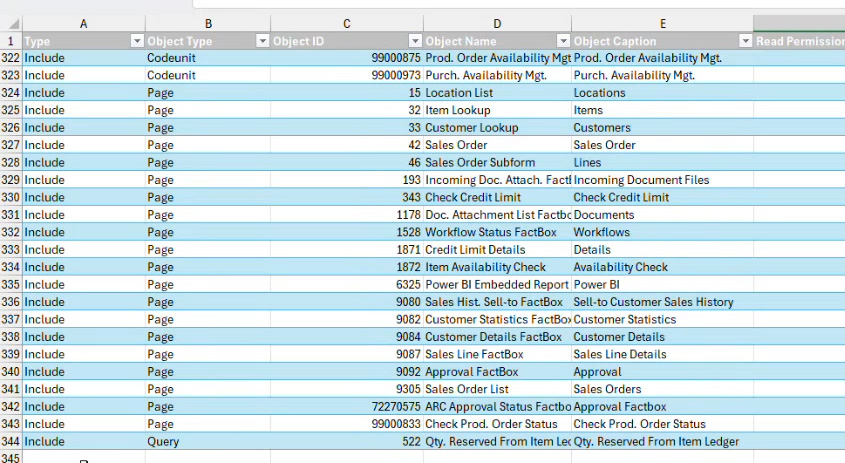Select the 'Workflow Status FactBox' cell

(x=497, y=232)
